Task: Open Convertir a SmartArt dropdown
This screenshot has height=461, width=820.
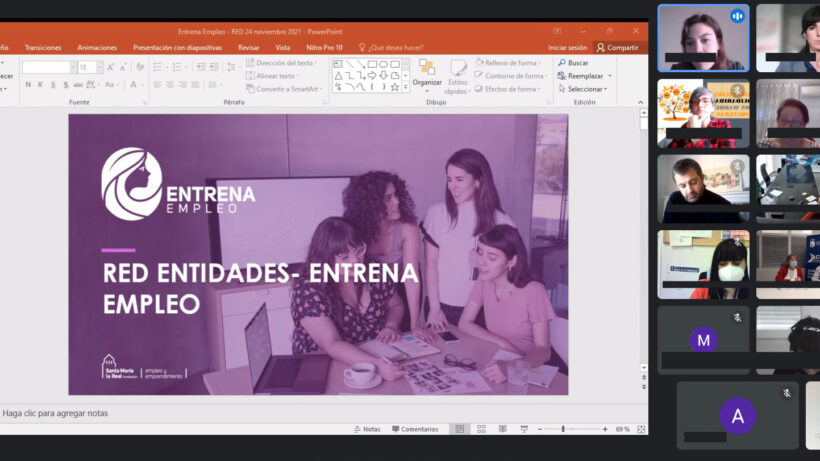Action: [x=284, y=89]
